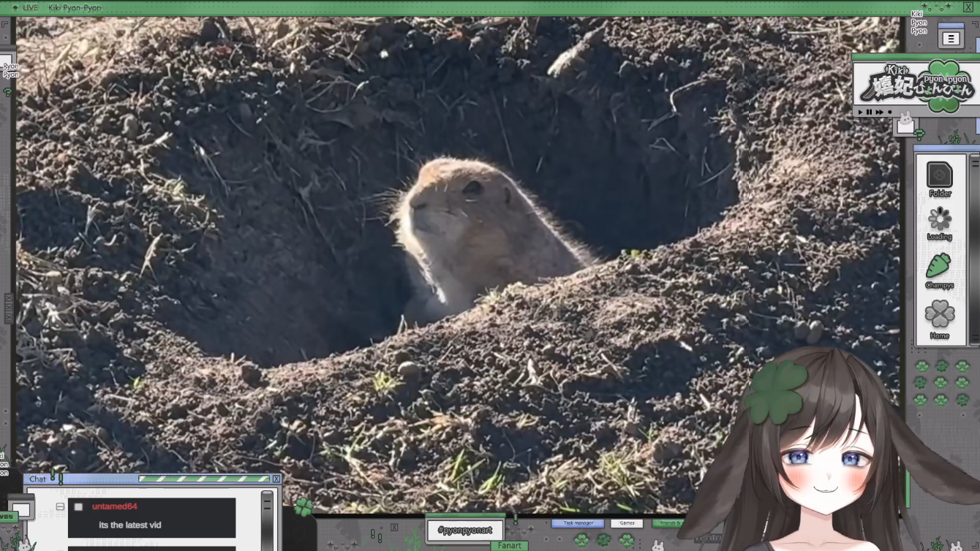Open the Task manager taskbar button
Screen dimensions: 980x551
click(578, 523)
